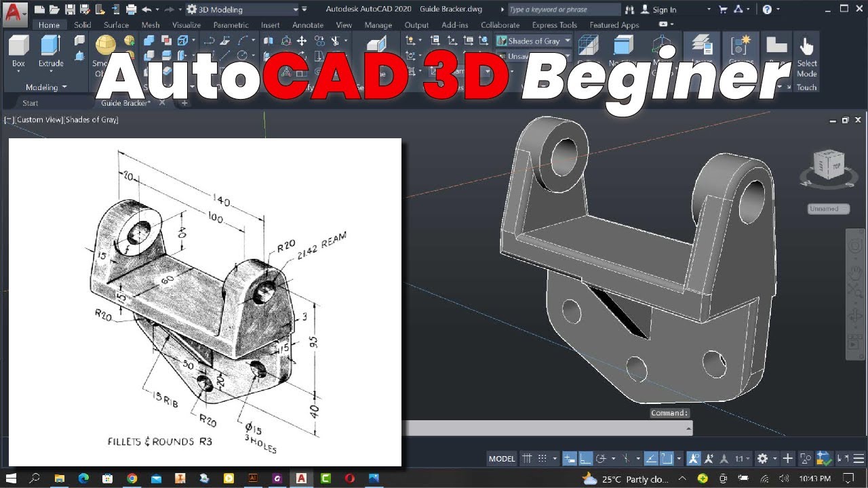Switch to the Mesh ribbon tab
Image resolution: width=868 pixels, height=488 pixels.
tap(151, 25)
